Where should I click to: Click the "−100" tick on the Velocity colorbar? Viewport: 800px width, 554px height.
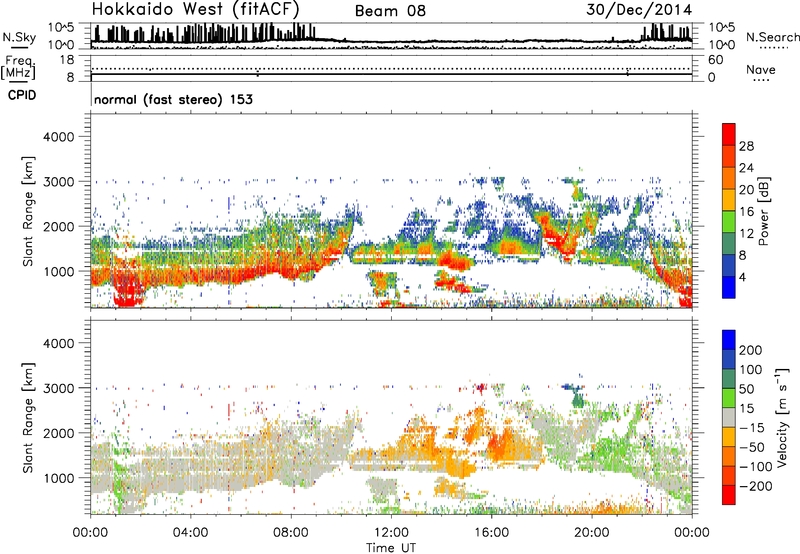[x=756, y=467]
